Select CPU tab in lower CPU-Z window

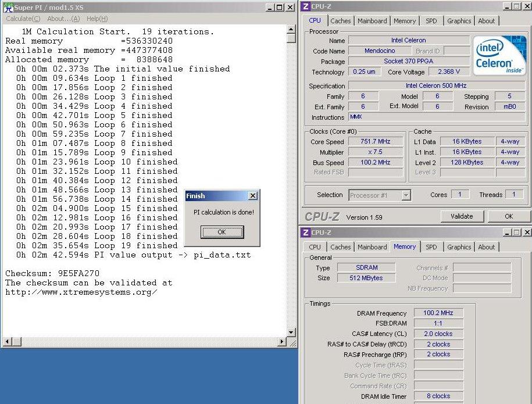[x=315, y=247]
